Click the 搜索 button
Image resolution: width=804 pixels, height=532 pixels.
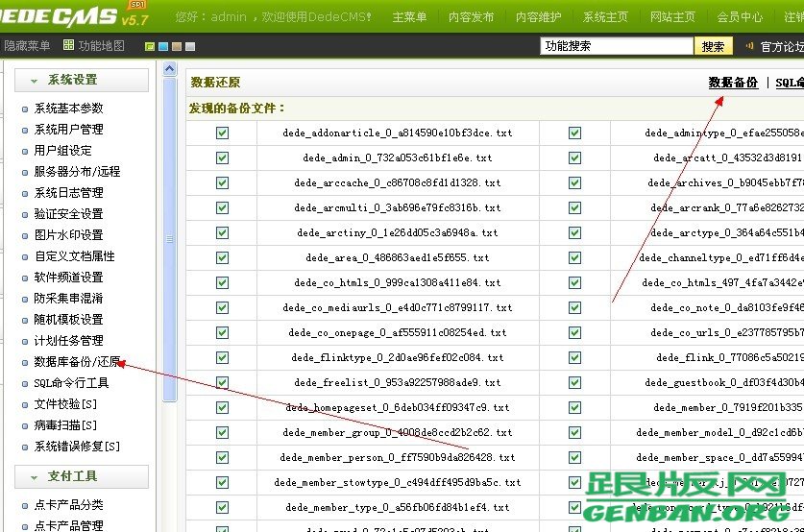[713, 47]
